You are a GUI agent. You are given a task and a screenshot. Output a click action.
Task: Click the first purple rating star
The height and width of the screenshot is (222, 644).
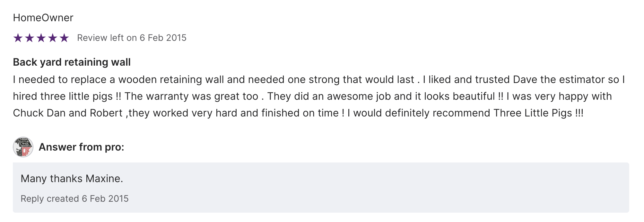tap(18, 38)
